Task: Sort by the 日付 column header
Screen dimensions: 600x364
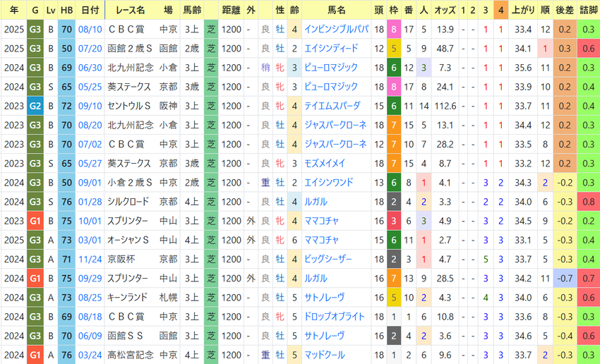Action: 90,10
